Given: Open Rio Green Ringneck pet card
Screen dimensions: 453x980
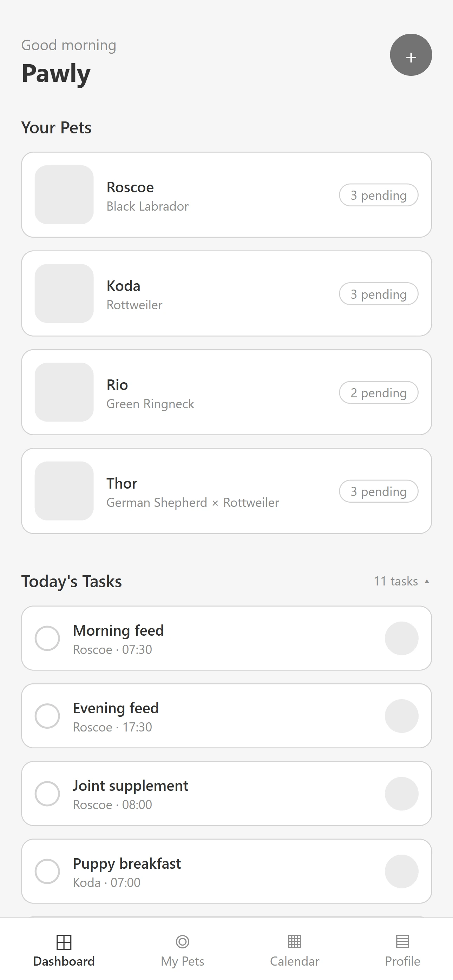Looking at the screenshot, I should (226, 392).
